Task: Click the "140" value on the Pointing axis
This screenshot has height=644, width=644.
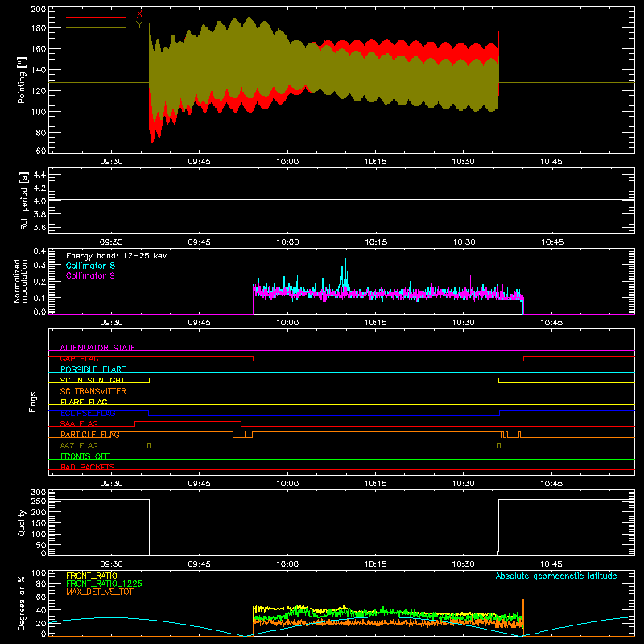Action: (x=39, y=70)
